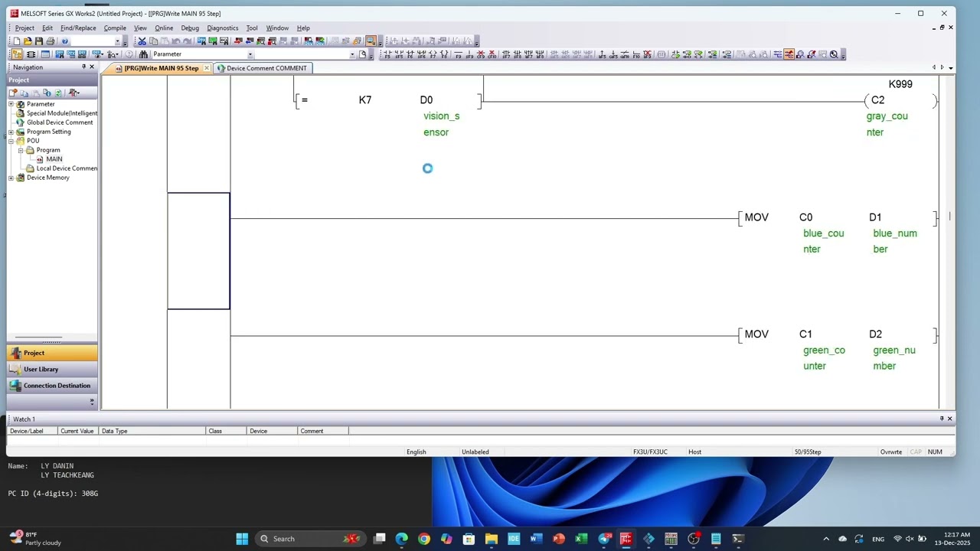Insert coil using the F7 icon
980x551 pixels.
(x=433, y=54)
